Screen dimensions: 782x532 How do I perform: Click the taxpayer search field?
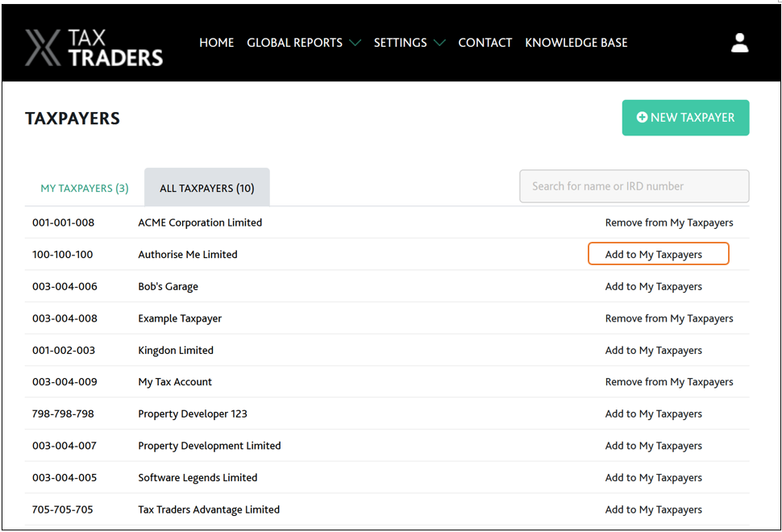tap(634, 186)
